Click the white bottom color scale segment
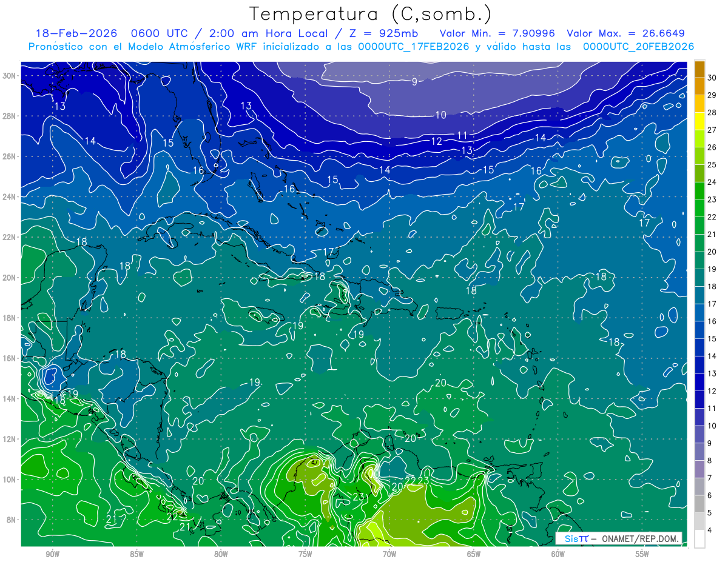This screenshot has width=728, height=562. click(699, 539)
